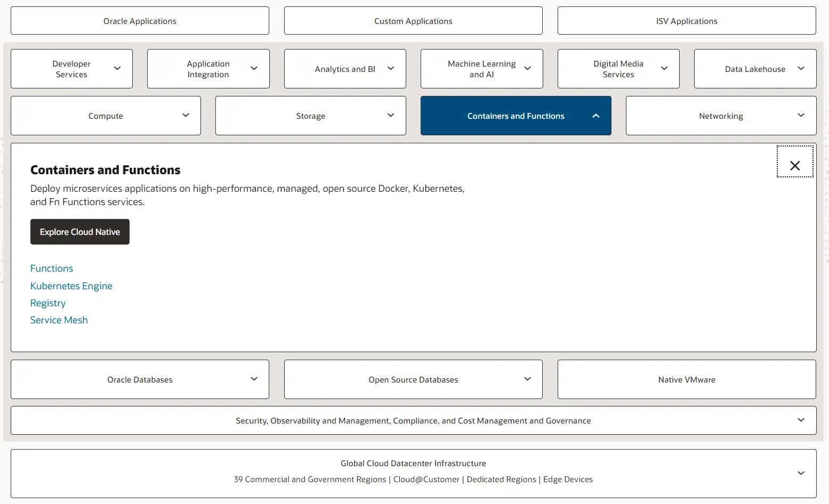Click the Explore Cloud Native button
Viewport: 829px width, 504px height.
point(80,232)
